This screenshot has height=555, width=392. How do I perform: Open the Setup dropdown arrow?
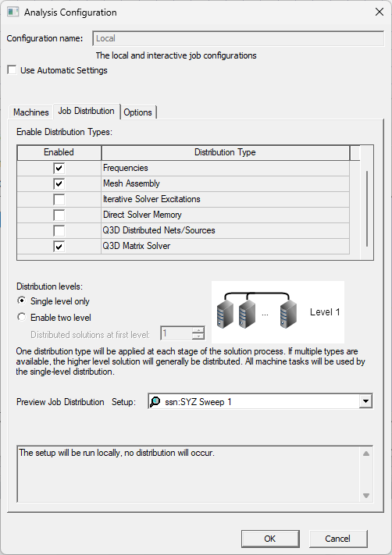coord(365,401)
